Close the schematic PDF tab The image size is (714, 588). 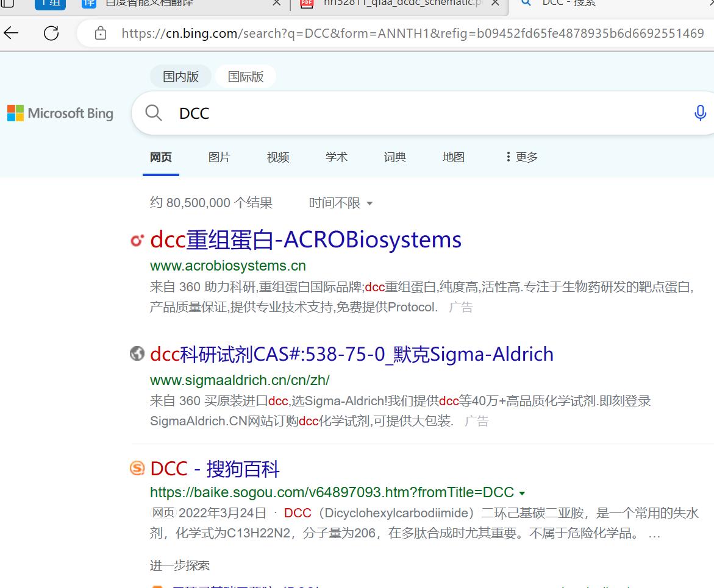(496, 3)
